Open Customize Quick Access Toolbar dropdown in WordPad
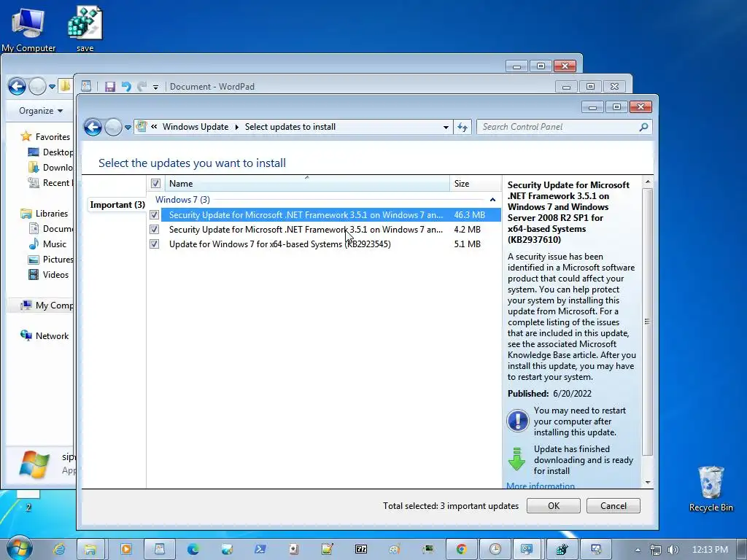 [155, 87]
